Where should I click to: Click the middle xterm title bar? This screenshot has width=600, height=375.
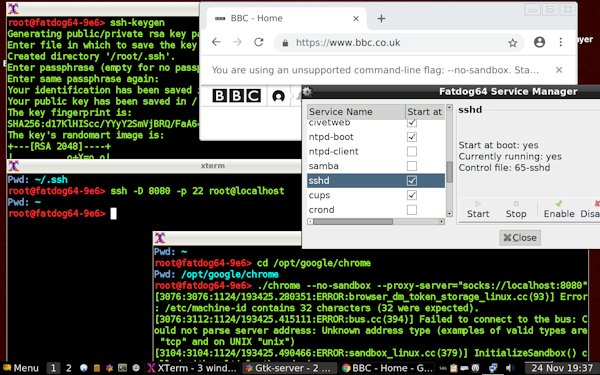point(153,166)
